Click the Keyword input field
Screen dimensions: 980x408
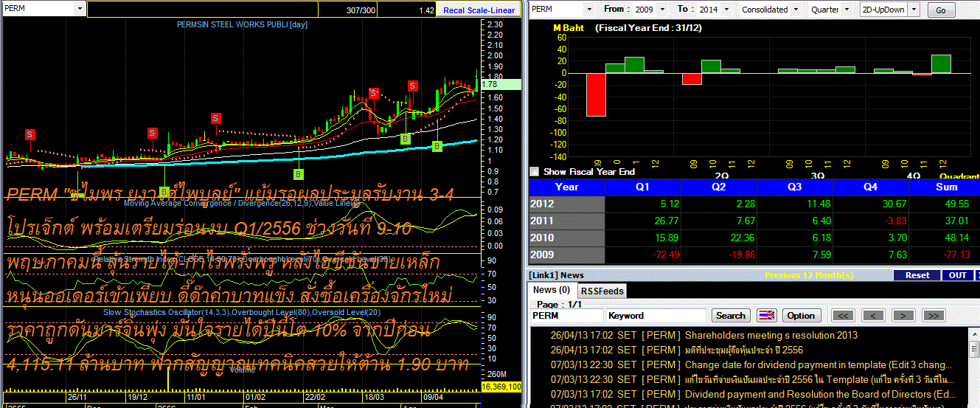point(656,315)
